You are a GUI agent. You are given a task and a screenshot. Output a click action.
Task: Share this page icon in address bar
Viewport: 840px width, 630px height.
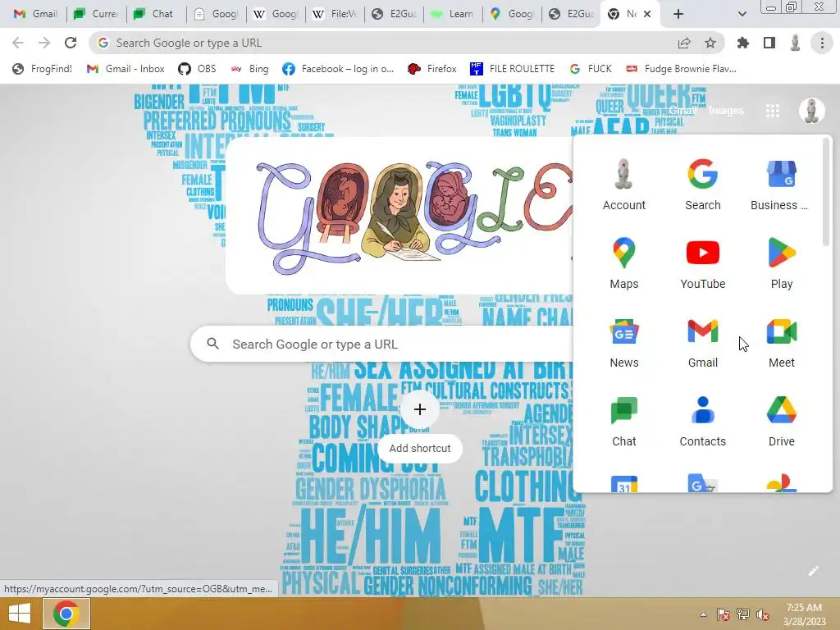[684, 43]
